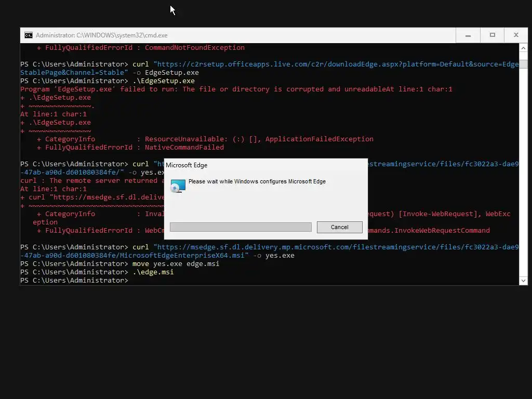The height and width of the screenshot is (399, 532).
Task: Click the console scrollbar up arrow
Action: tap(523, 48)
